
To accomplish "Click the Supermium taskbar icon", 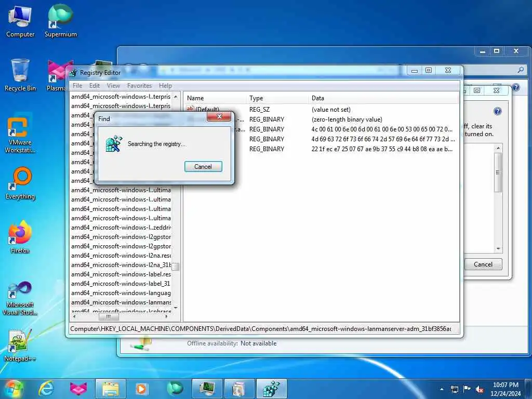I will point(175,389).
